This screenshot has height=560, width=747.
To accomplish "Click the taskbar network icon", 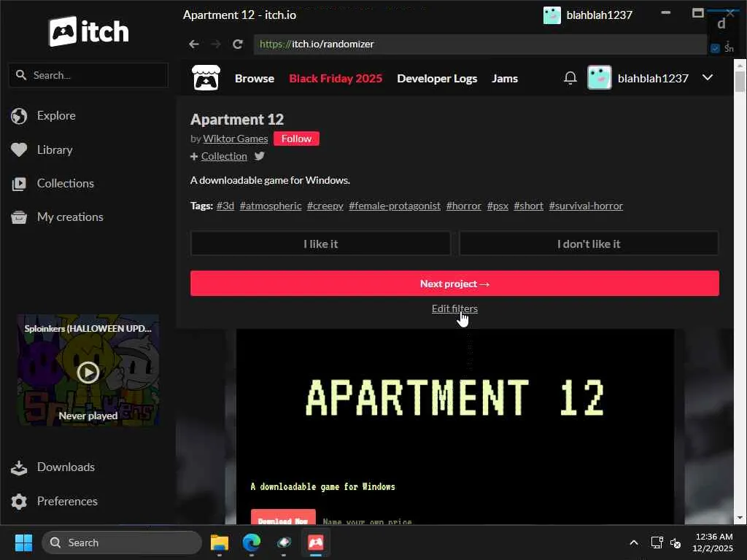I will 657,542.
